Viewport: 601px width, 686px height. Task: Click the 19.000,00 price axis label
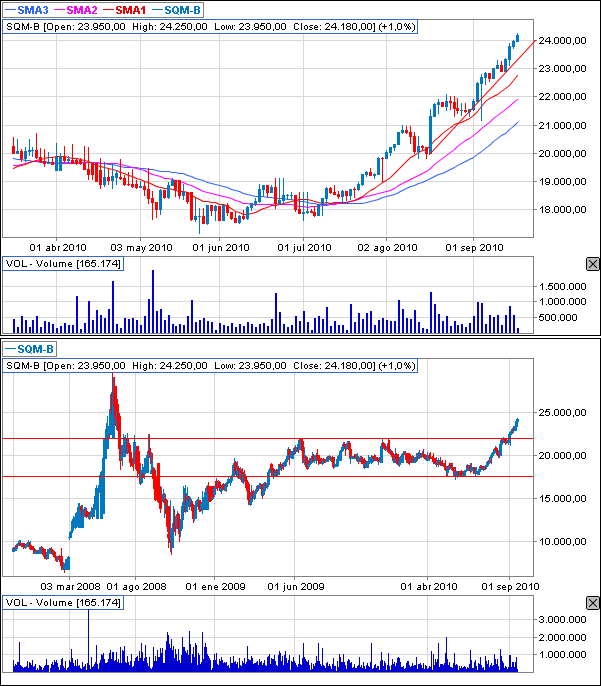(x=562, y=182)
